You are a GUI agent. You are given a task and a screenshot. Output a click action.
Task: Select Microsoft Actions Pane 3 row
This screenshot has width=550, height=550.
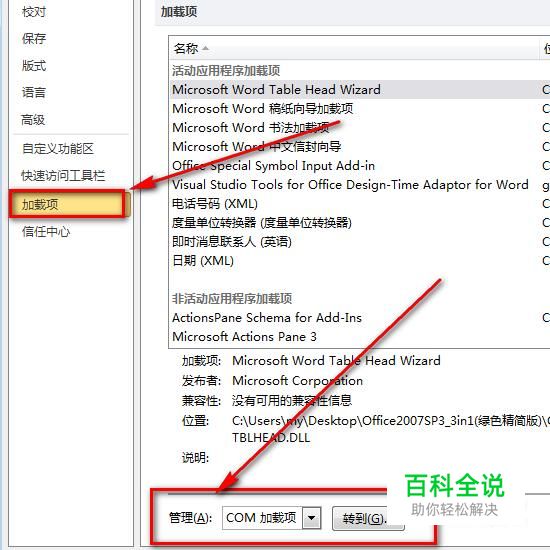tap(359, 336)
